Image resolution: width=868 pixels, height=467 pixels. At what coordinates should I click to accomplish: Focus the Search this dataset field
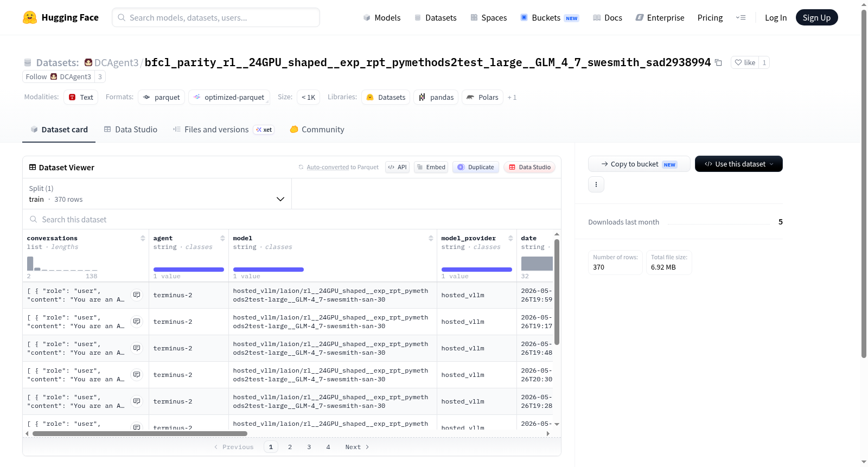click(x=292, y=219)
